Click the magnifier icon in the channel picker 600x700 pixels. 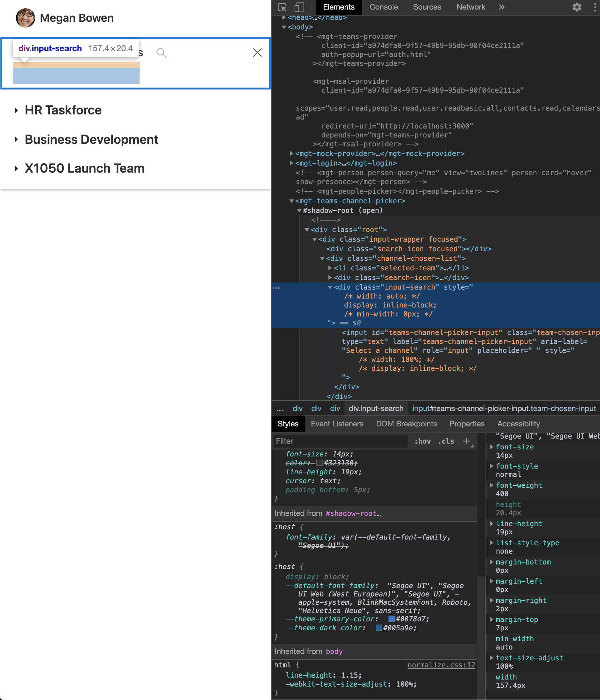coord(161,52)
